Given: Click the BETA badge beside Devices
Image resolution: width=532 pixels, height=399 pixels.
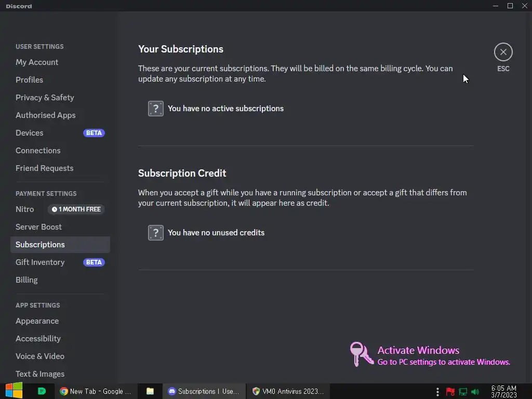Looking at the screenshot, I should [x=94, y=132].
